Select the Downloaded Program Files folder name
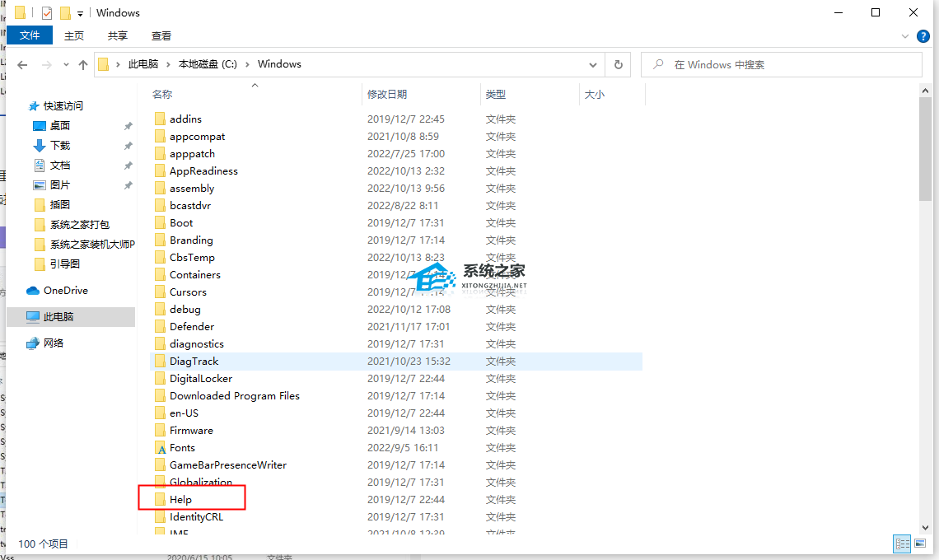Viewport: 939px width, 560px height. 234,396
